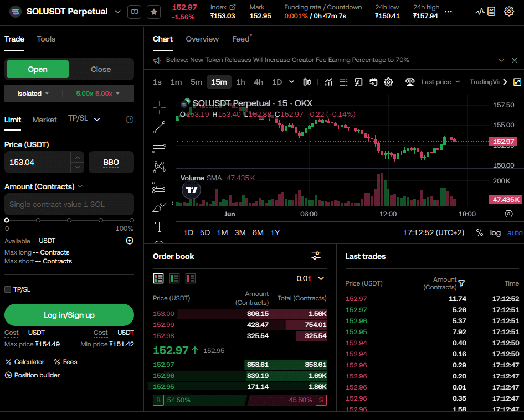
Task: Open the calculator sheet icon in header
Action: (491, 12)
